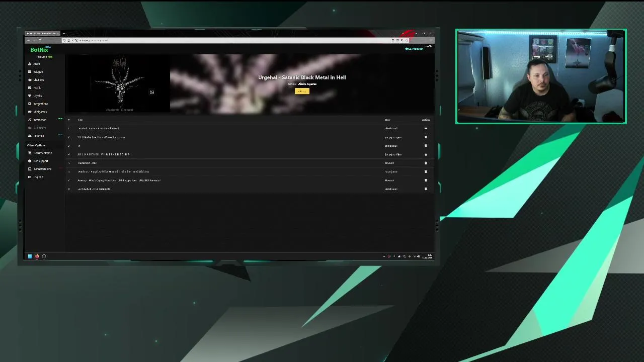Click the red browser icon in taskbar
Screen dimensions: 644x362
pos(37,256)
